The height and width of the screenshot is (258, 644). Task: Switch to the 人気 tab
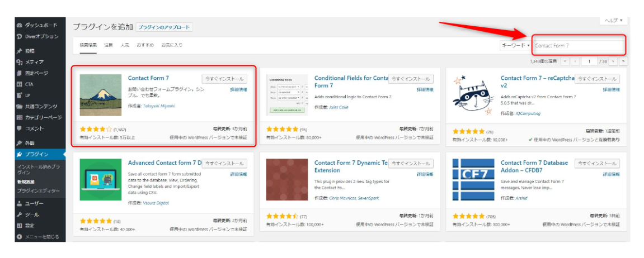[125, 45]
